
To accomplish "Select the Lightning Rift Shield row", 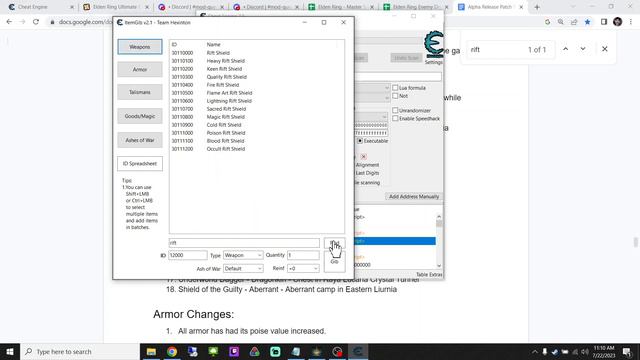I will [x=256, y=101].
